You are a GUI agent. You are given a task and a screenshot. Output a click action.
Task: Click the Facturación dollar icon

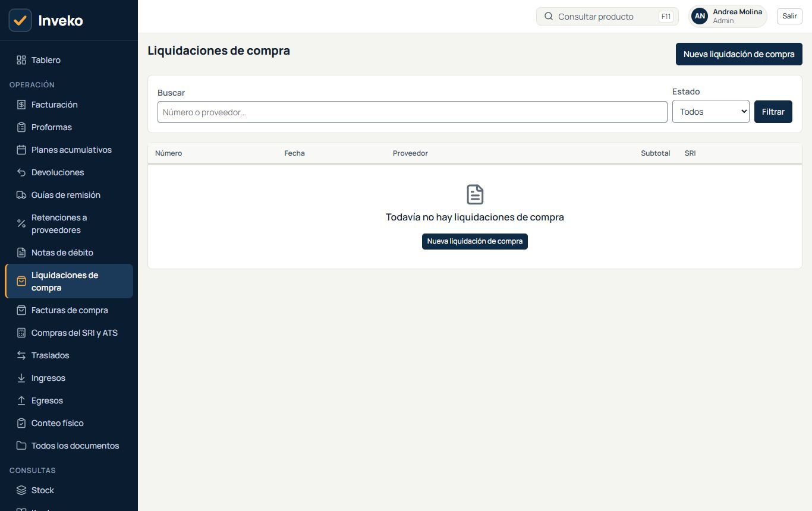(x=21, y=105)
